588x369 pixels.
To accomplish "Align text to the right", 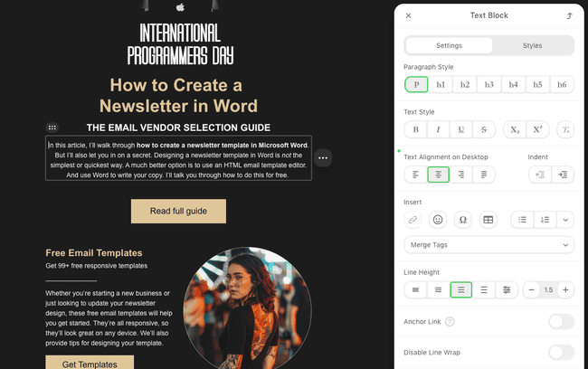I will [462, 175].
